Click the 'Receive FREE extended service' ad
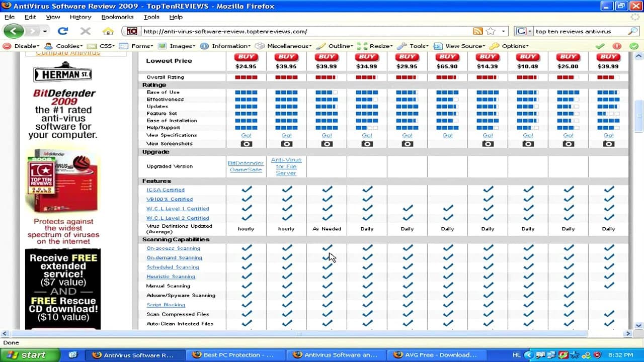This screenshot has height=362, width=644. 63,289
